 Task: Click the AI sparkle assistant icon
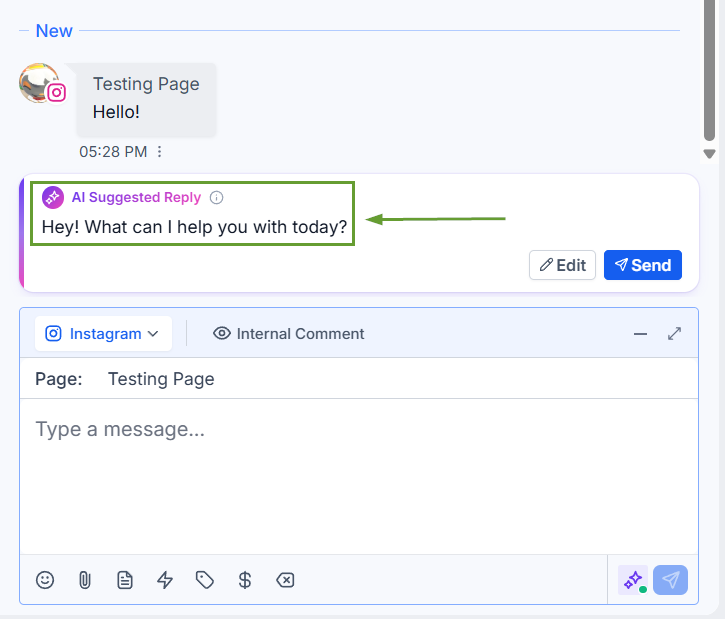pos(633,580)
